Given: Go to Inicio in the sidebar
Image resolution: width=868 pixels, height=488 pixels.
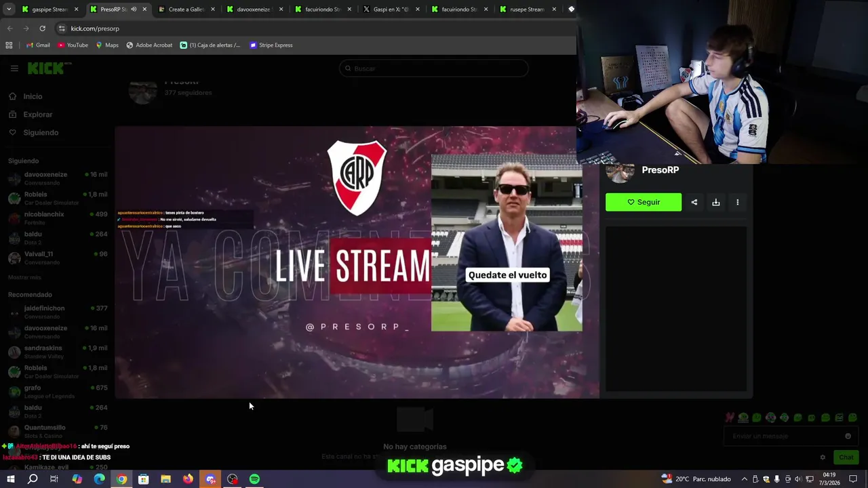Looking at the screenshot, I should pyautogui.click(x=33, y=96).
